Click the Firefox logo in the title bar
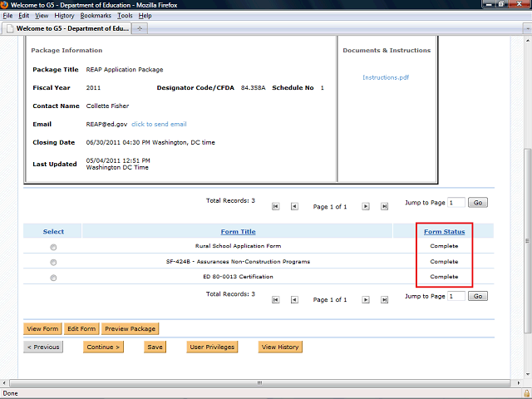532x399 pixels. [4, 5]
